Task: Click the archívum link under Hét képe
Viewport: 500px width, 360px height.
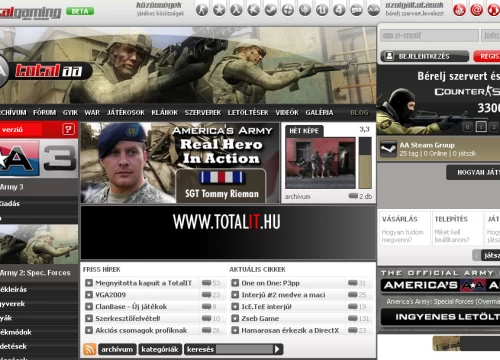Action: (x=297, y=197)
